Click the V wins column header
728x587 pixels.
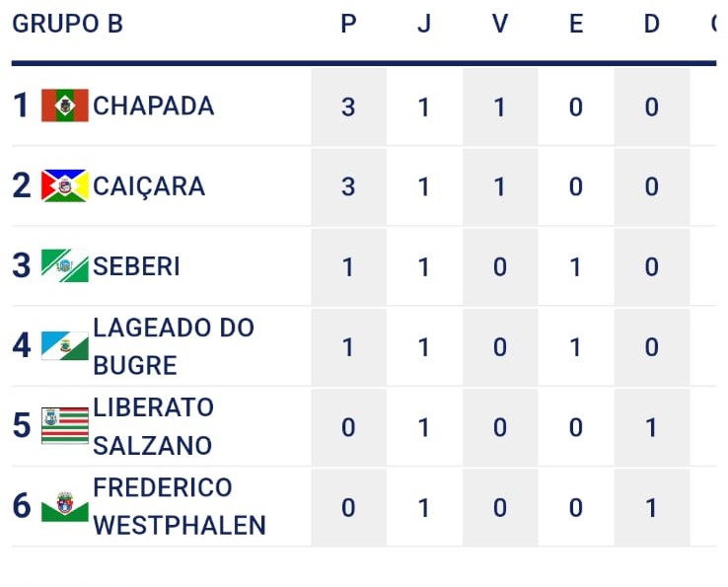(x=500, y=24)
